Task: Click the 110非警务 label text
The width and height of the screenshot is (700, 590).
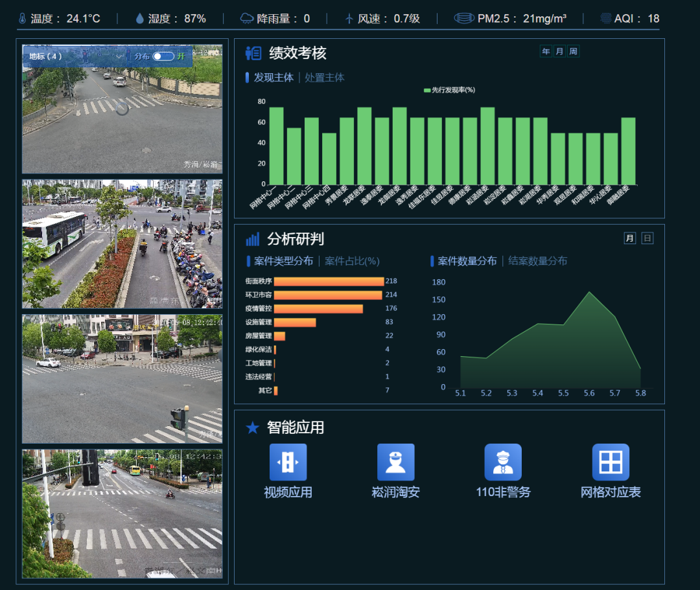Action: coord(503,492)
